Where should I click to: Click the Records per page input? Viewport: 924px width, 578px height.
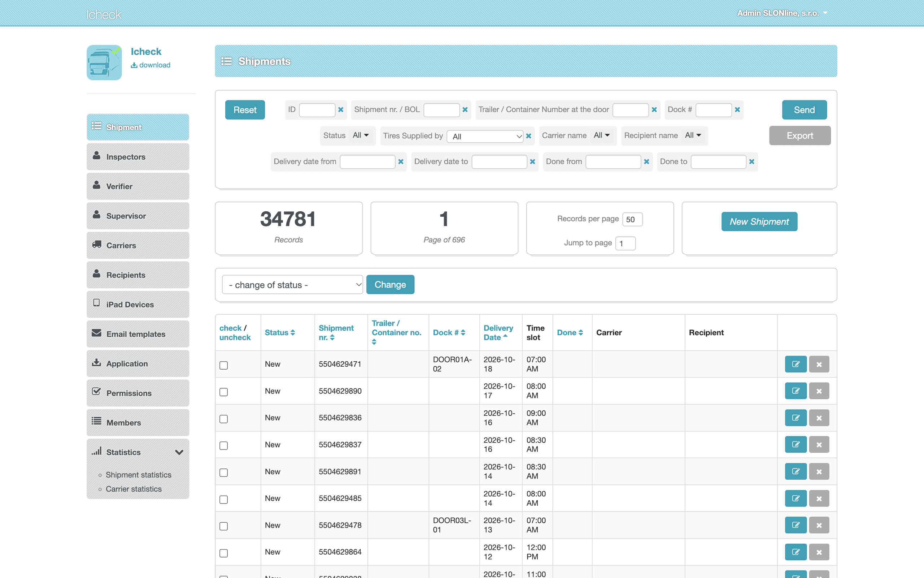tap(632, 219)
